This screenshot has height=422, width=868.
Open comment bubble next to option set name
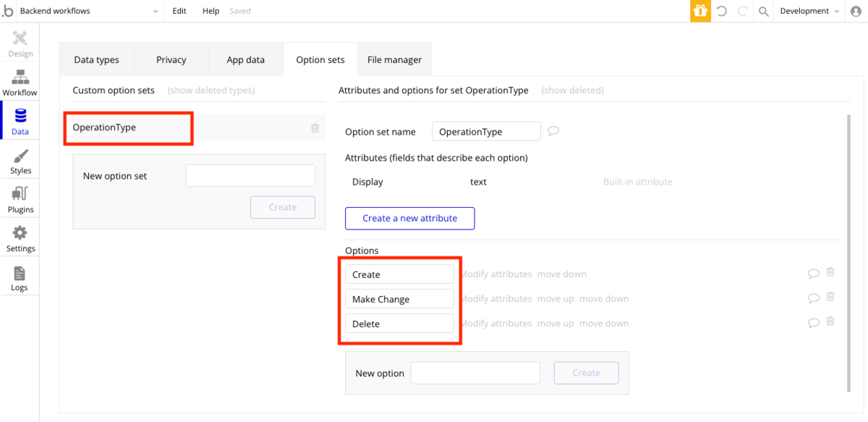[x=553, y=131]
